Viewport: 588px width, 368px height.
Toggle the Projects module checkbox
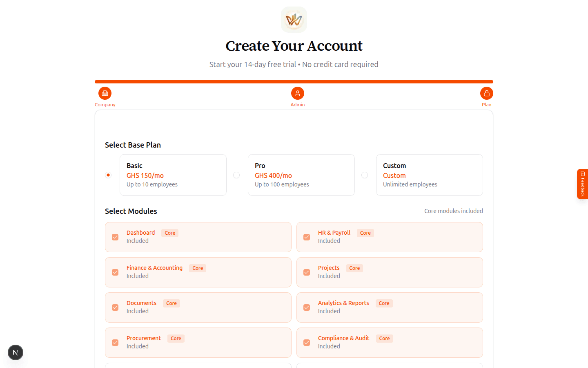point(307,272)
